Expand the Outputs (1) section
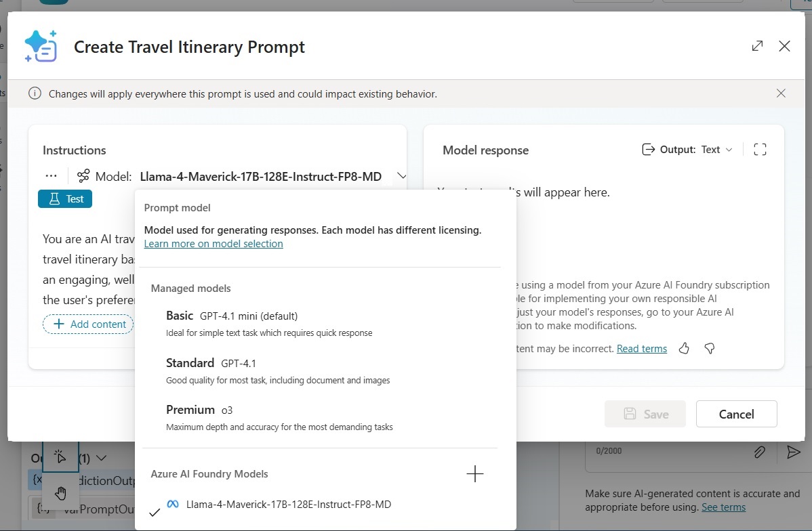Image resolution: width=812 pixels, height=531 pixels. [x=101, y=458]
